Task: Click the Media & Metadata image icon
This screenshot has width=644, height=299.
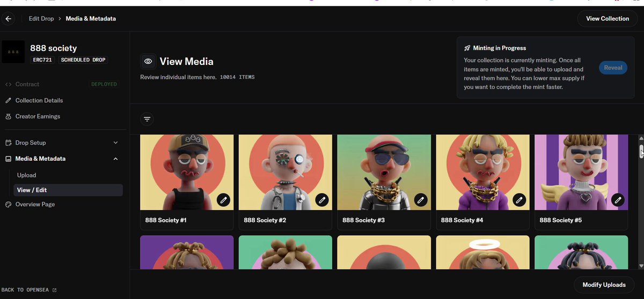Action: 8,159
